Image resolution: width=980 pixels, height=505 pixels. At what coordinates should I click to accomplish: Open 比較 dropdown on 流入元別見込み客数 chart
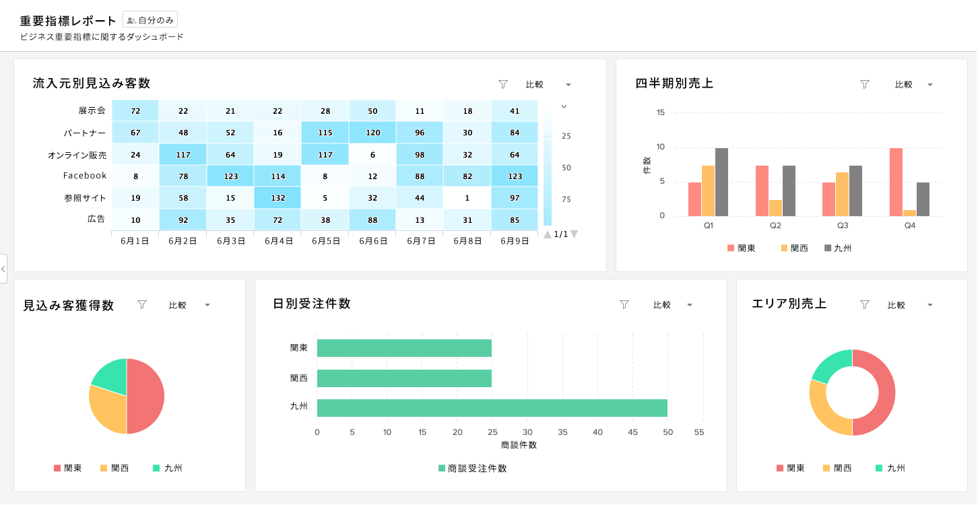coord(548,85)
